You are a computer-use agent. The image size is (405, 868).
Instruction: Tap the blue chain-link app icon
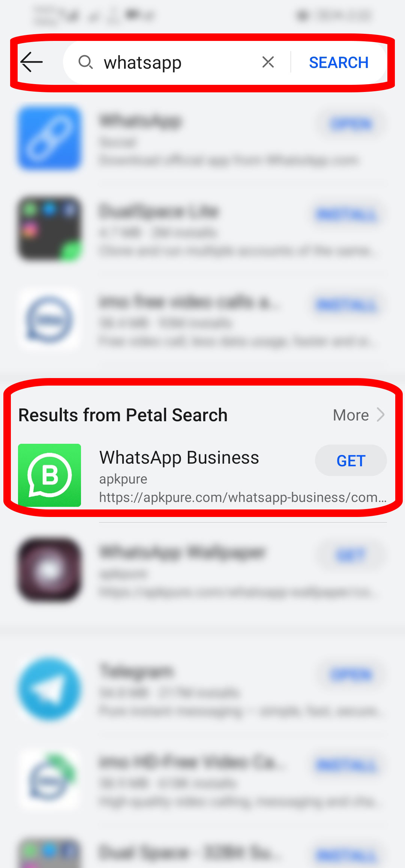(49, 138)
